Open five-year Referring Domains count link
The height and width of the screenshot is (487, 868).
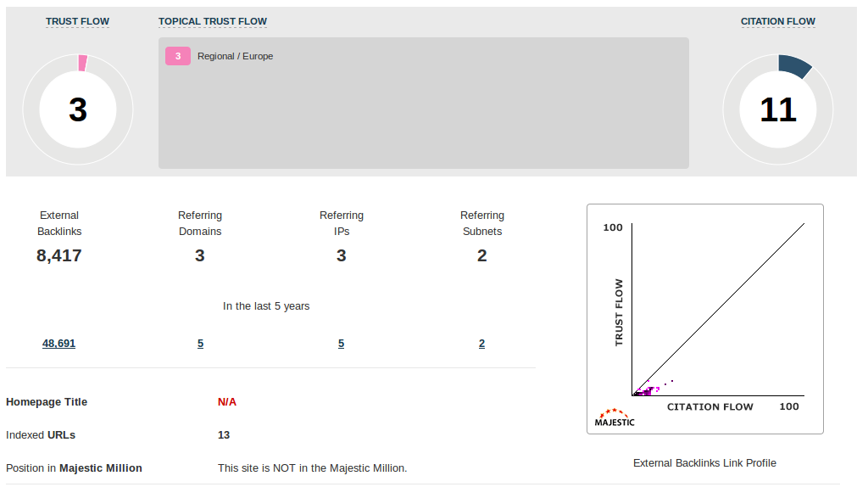click(x=200, y=344)
